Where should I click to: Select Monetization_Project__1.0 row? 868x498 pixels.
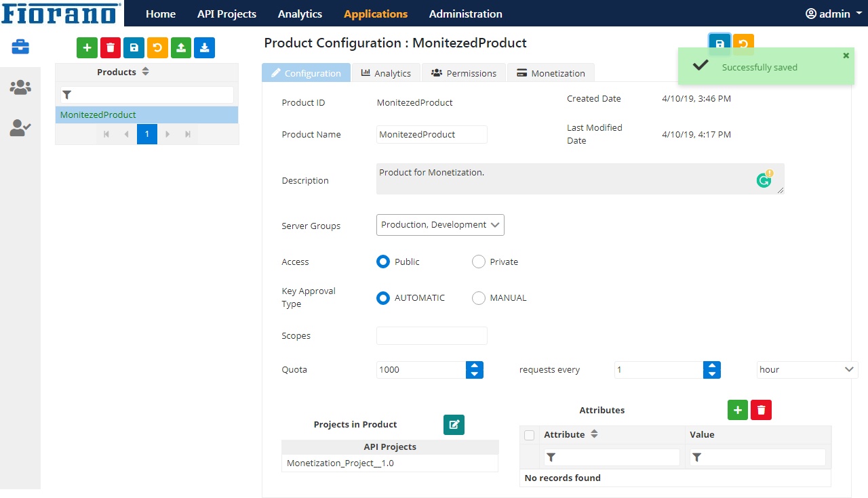(x=390, y=463)
